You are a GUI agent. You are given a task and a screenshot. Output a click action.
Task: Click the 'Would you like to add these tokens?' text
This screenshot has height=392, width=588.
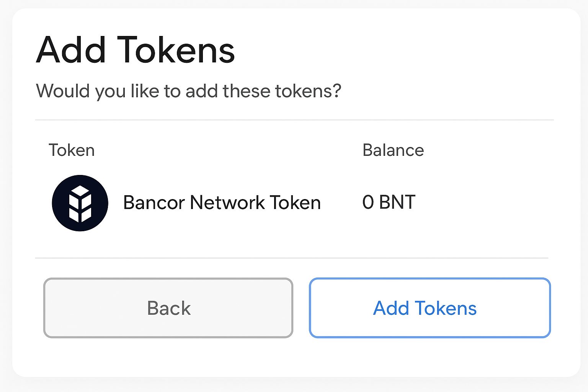[188, 91]
